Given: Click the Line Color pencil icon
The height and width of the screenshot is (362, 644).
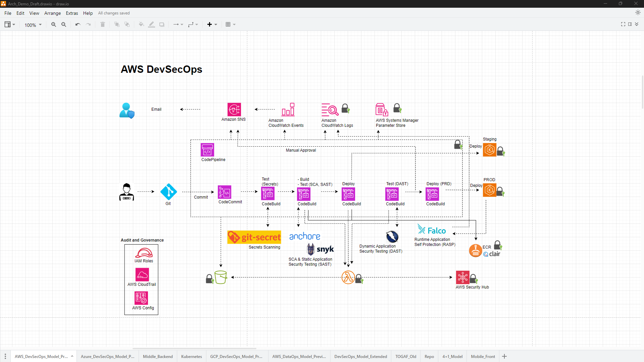Looking at the screenshot, I should click(151, 24).
